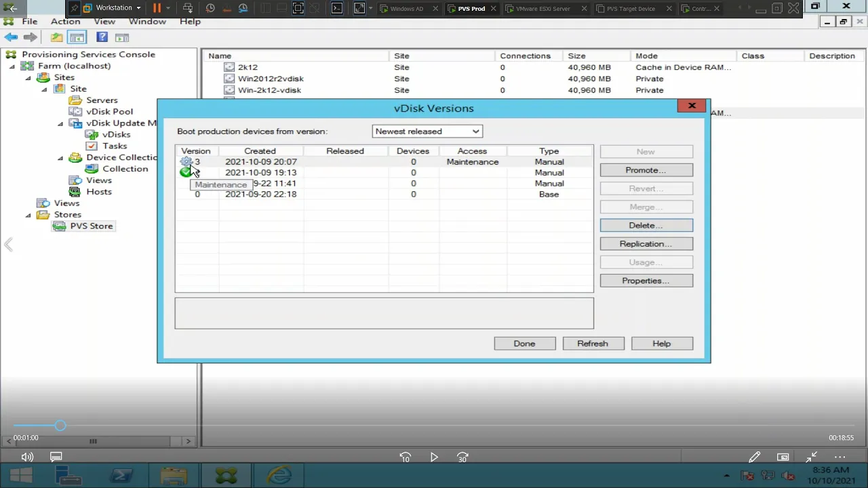The height and width of the screenshot is (488, 868).
Task: Click the 2k12 vDisk icon in the list
Action: click(x=229, y=67)
